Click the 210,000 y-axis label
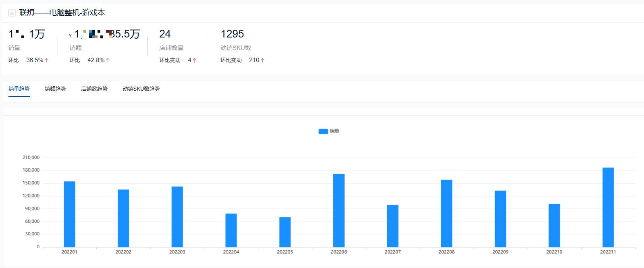The height and width of the screenshot is (268, 644). [x=31, y=158]
